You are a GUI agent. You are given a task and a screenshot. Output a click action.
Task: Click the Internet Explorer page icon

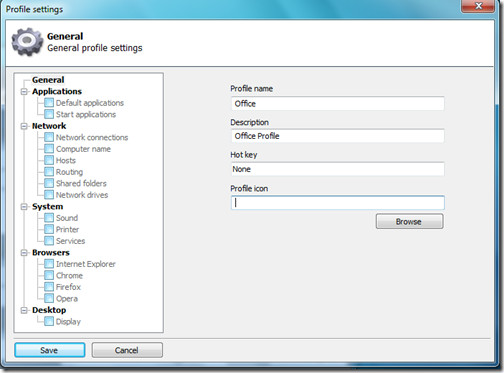click(49, 264)
